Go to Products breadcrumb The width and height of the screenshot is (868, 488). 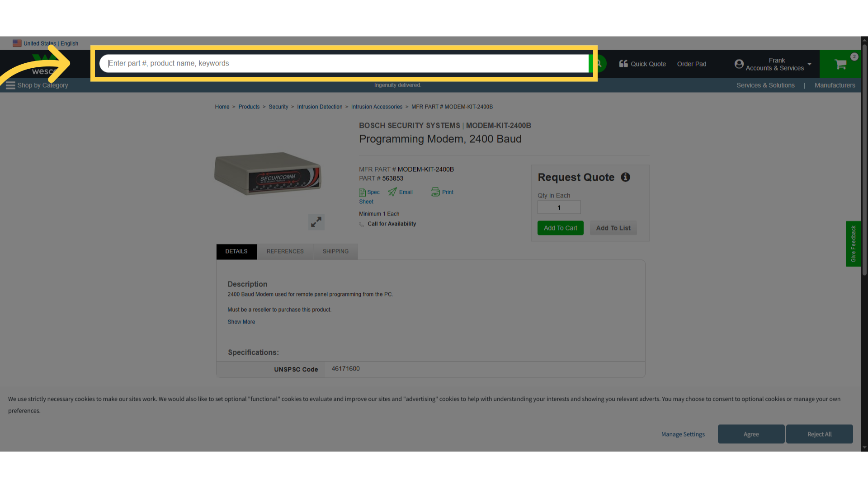[x=249, y=107]
